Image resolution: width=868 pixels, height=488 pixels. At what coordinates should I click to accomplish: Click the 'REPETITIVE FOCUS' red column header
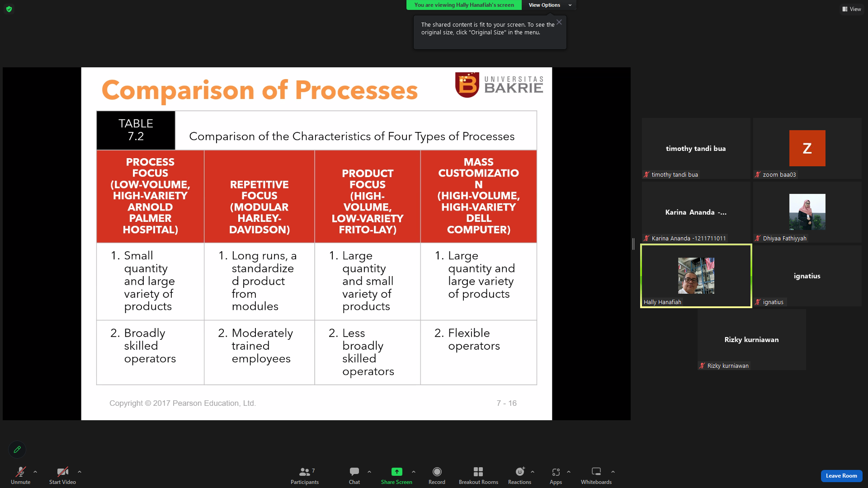click(259, 196)
